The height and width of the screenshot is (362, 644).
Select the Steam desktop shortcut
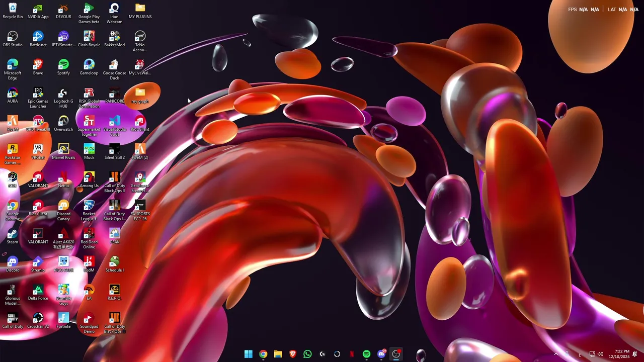click(x=13, y=236)
